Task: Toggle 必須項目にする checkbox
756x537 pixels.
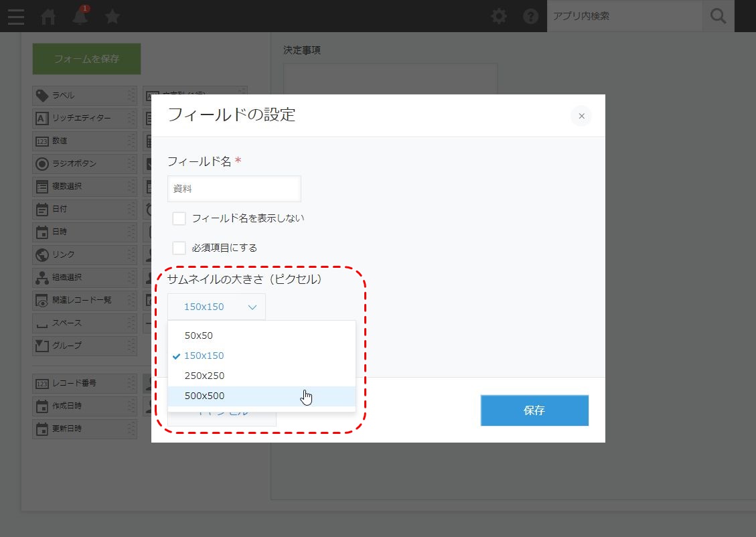Action: (179, 248)
